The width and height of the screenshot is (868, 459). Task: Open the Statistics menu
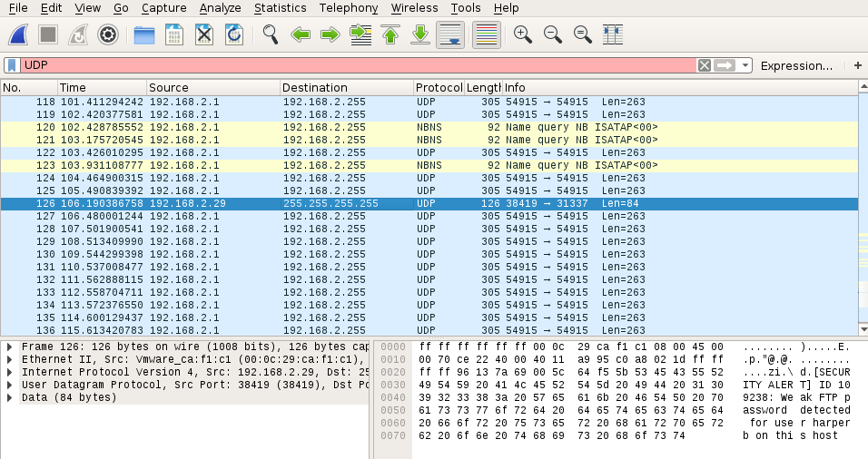pyautogui.click(x=281, y=8)
